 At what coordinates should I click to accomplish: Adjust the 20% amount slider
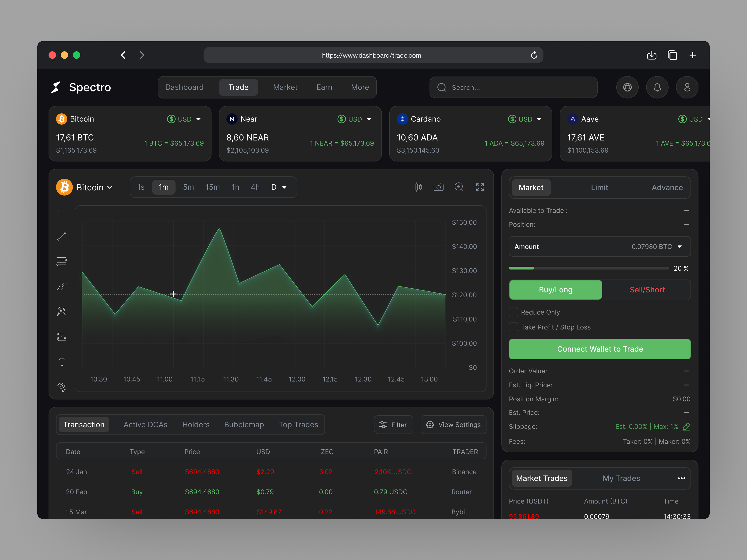[x=534, y=268]
